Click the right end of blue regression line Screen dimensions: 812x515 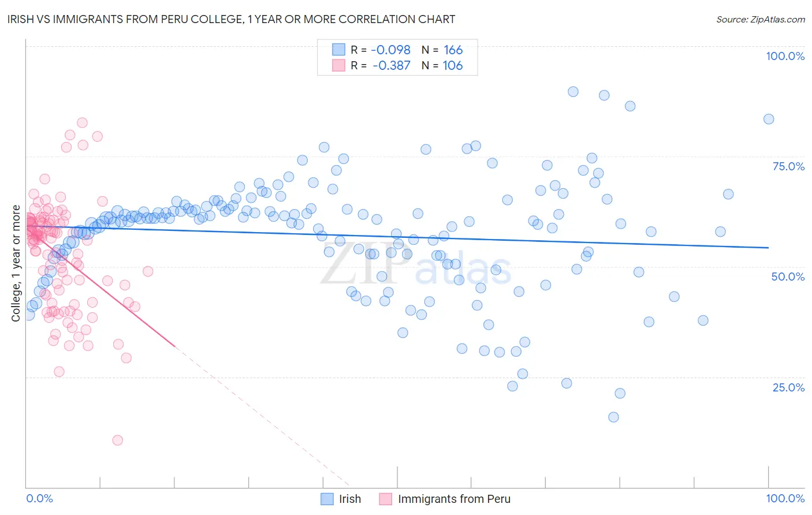pyautogui.click(x=768, y=247)
